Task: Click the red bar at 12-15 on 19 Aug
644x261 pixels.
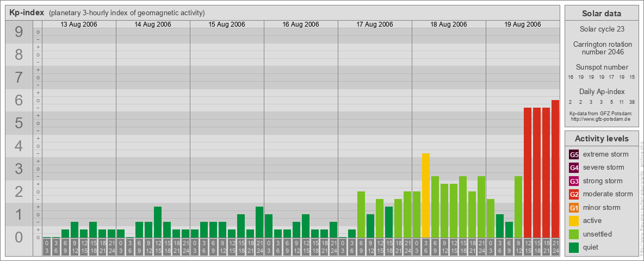Action: pyautogui.click(x=528, y=172)
